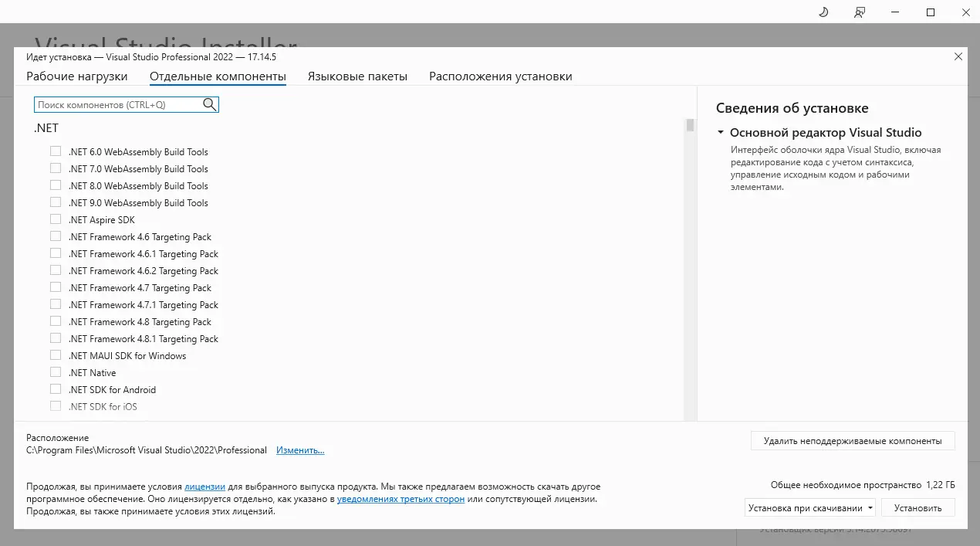
Task: Tick the .NET 6.0 WebAssembly Build Tools checkbox
Action: (56, 151)
